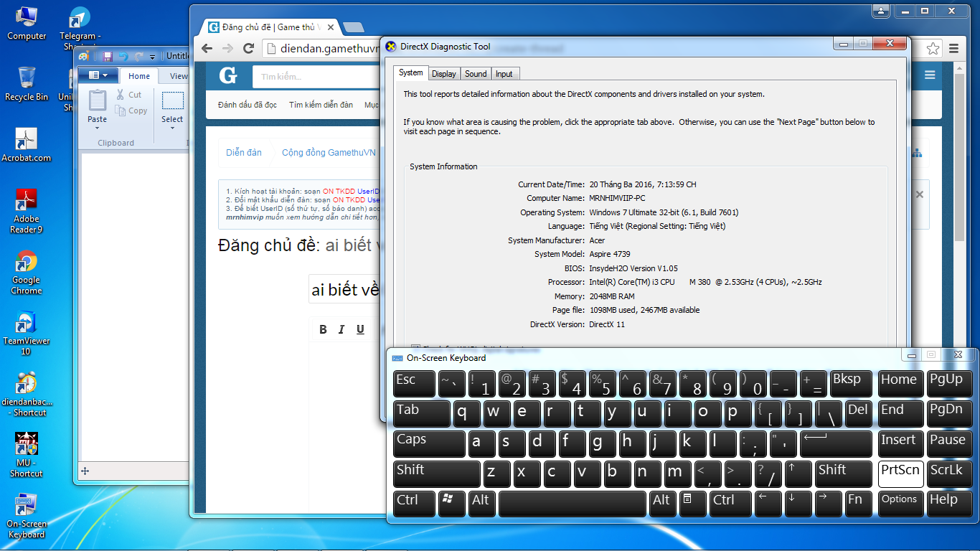Launch Adobe Reader 9 from desktop
Screen dimensions: 980x551
(27, 211)
